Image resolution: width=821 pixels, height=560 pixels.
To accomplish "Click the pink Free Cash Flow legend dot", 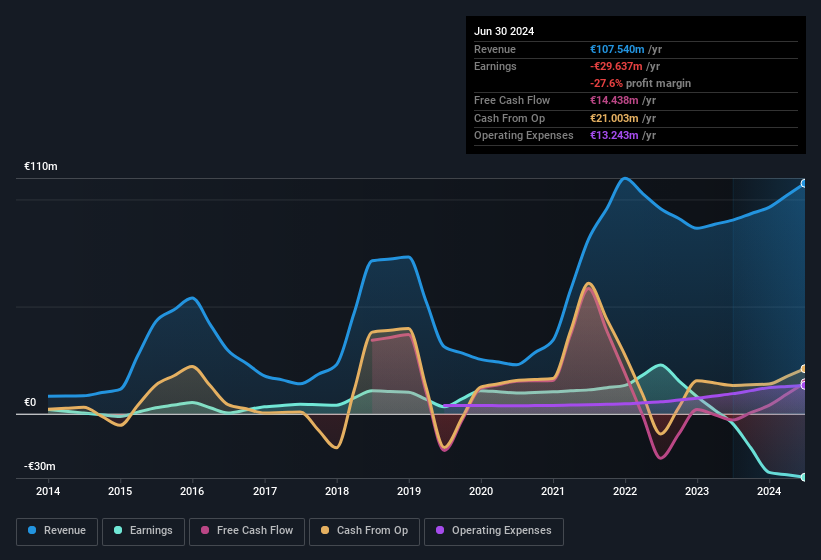I will coord(205,530).
